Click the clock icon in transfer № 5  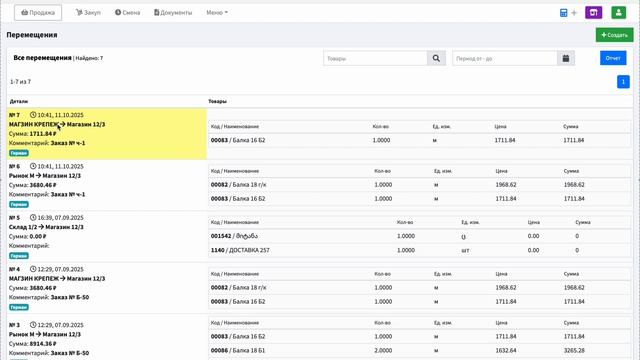click(33, 218)
